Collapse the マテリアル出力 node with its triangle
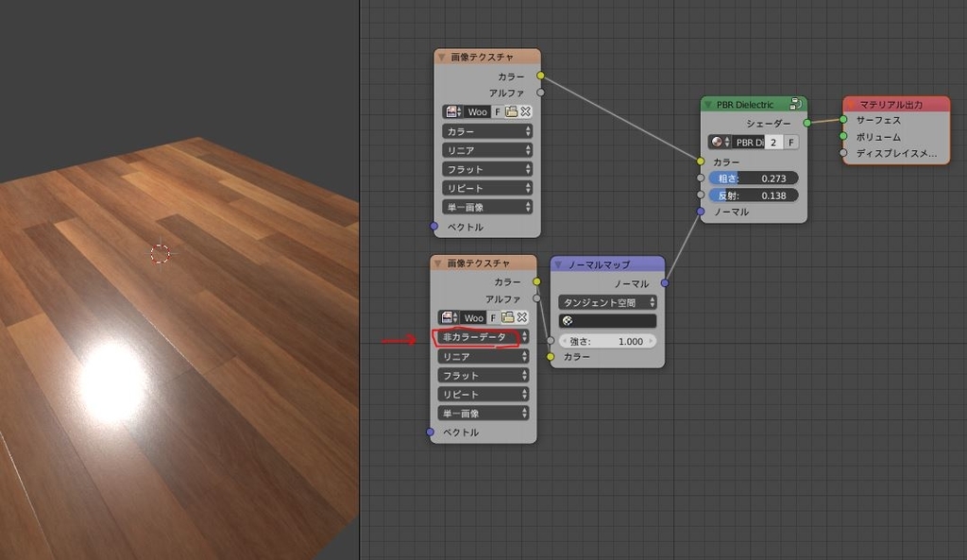 tap(851, 104)
